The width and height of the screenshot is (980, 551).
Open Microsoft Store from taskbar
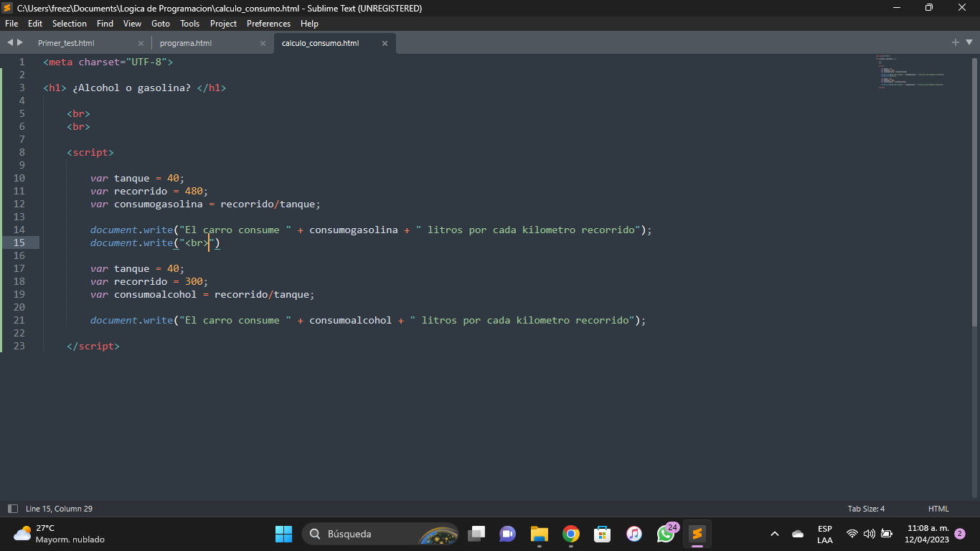coord(603,534)
